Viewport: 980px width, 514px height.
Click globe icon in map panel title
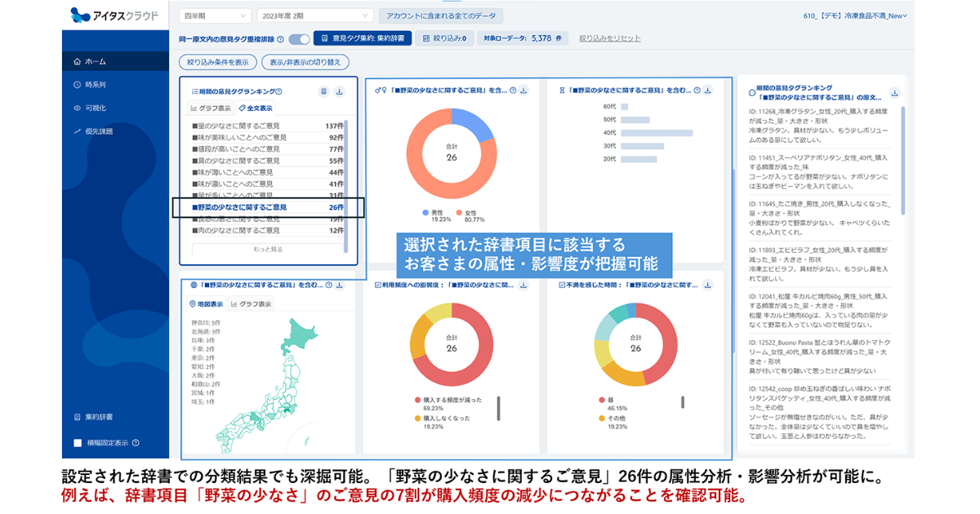[194, 286]
